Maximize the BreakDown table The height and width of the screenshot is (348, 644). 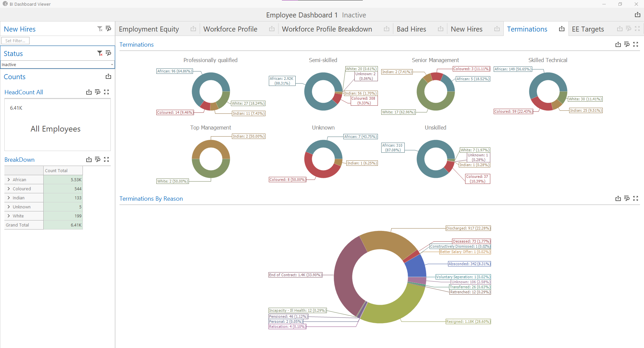(106, 159)
